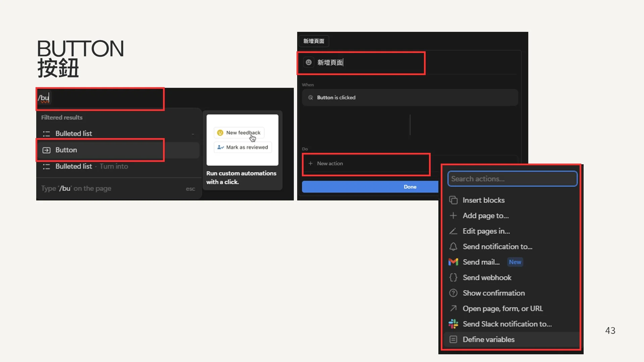Viewport: 644px width, 362px height.
Task: Click the Gmail icon beside Send mail
Action: tap(453, 262)
